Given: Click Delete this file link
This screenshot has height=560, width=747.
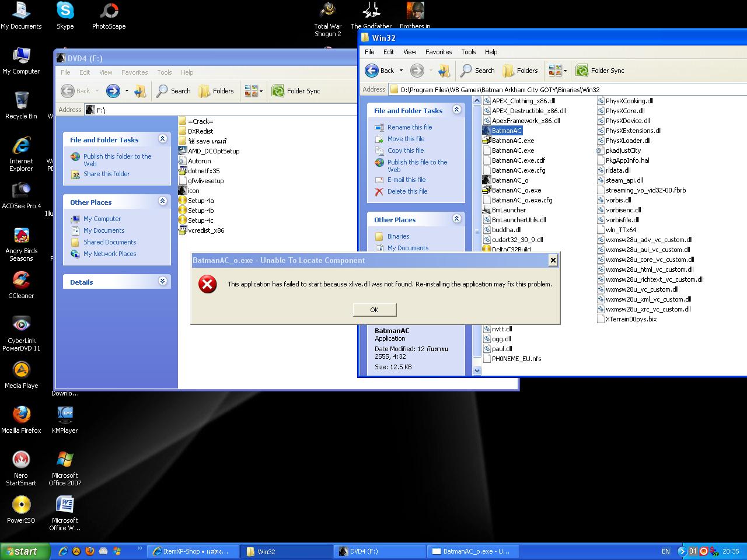Looking at the screenshot, I should pos(407,191).
